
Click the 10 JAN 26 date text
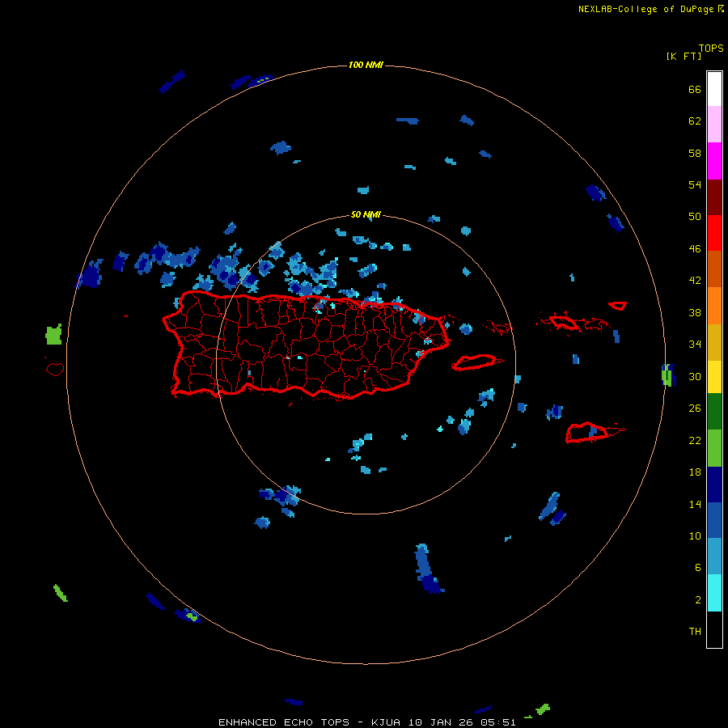442,722
